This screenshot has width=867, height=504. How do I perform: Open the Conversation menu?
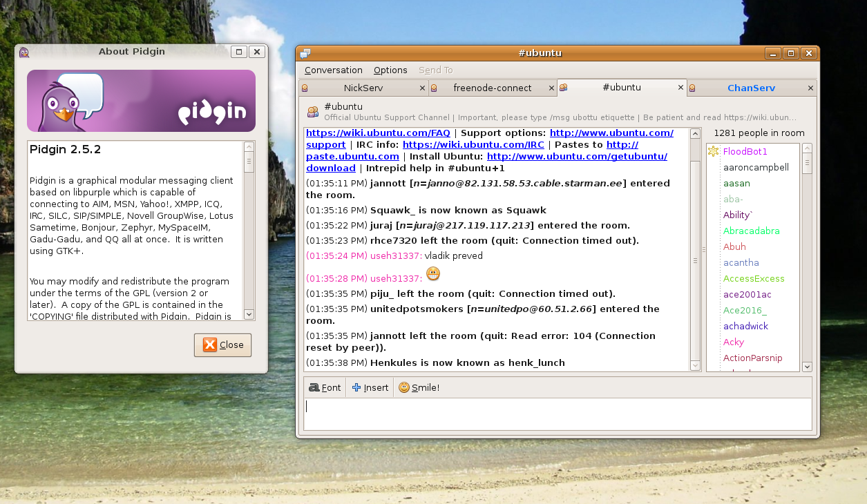[334, 70]
